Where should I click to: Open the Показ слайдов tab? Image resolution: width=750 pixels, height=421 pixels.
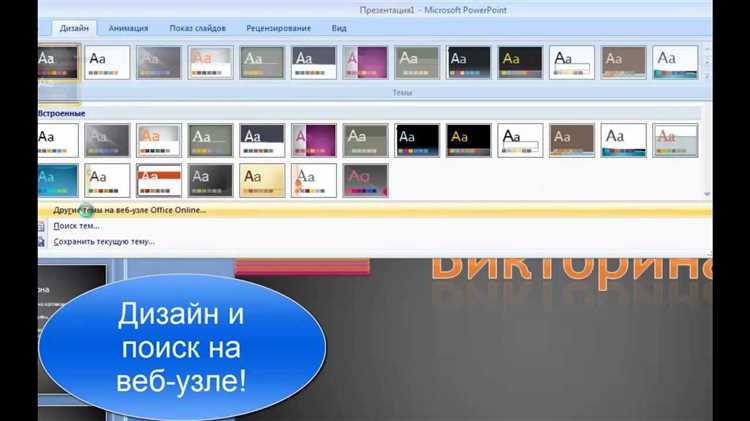198,28
